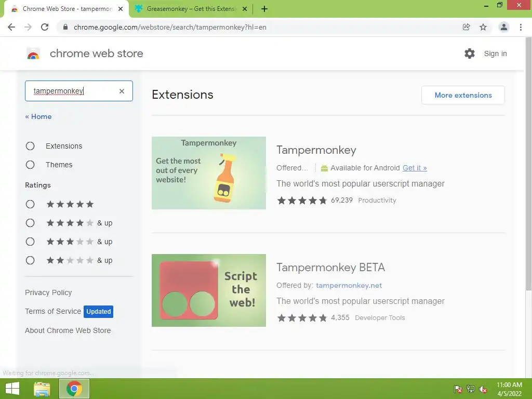Click Chrome icon in taskbar
Viewport: 532px width, 399px height.
coord(74,389)
